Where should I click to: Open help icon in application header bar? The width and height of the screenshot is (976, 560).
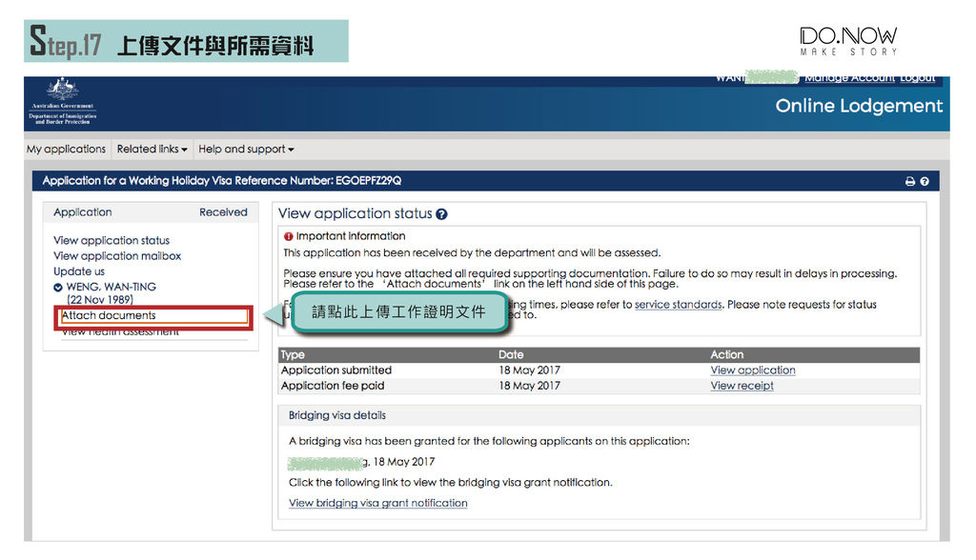[925, 181]
